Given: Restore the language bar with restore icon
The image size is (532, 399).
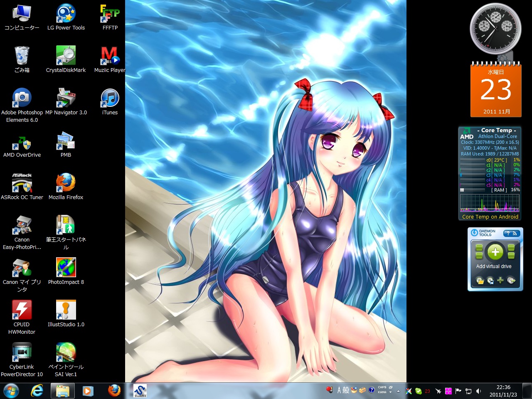Looking at the screenshot, I should (x=391, y=387).
